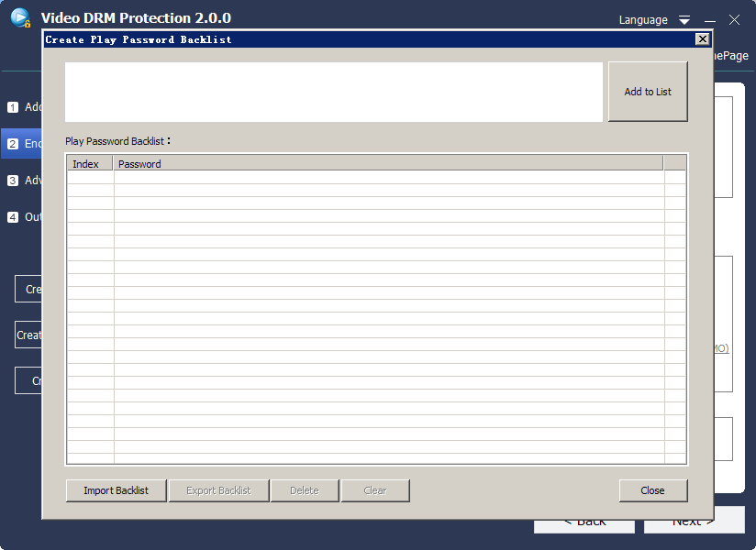
Task: Click Video DRM Protection app logo icon
Action: point(20,17)
